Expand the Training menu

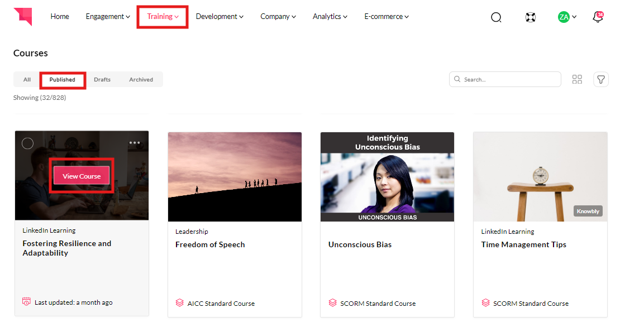(163, 16)
